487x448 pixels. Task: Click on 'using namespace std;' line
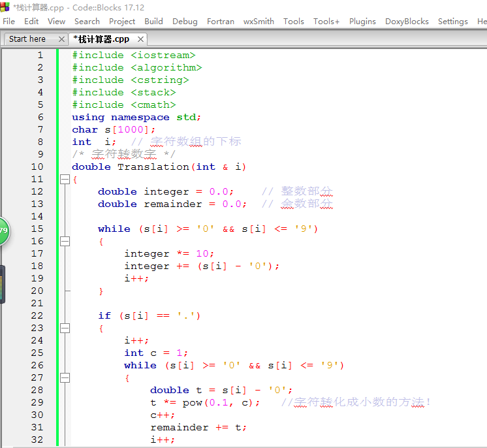click(x=136, y=118)
